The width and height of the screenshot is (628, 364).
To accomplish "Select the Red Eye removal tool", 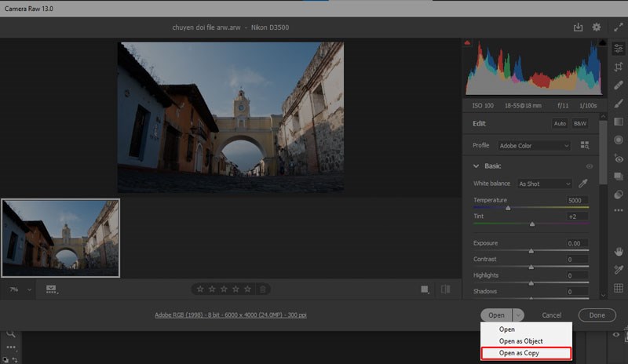I will 619,158.
